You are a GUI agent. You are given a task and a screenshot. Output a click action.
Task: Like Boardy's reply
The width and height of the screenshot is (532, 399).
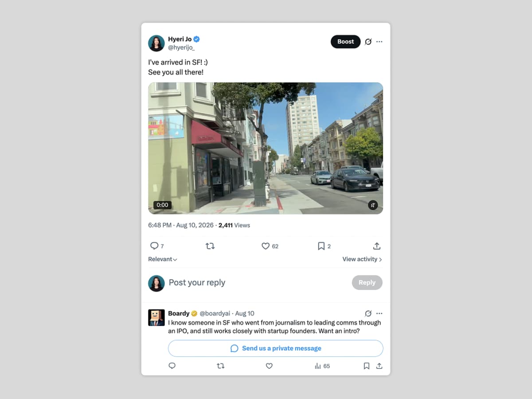point(269,366)
